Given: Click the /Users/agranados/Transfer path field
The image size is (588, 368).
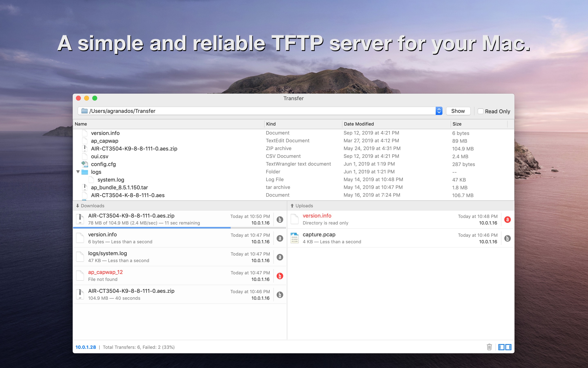Looking at the screenshot, I should pyautogui.click(x=260, y=111).
